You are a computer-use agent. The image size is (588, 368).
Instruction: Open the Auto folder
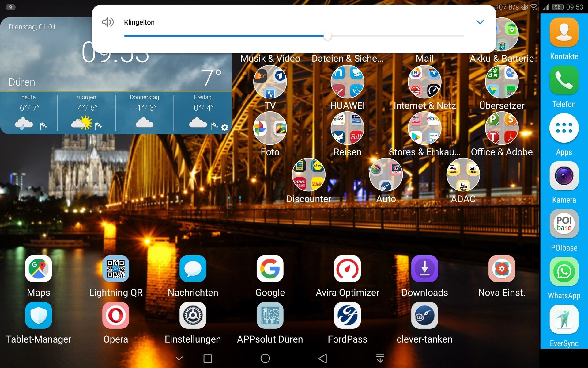click(x=386, y=175)
